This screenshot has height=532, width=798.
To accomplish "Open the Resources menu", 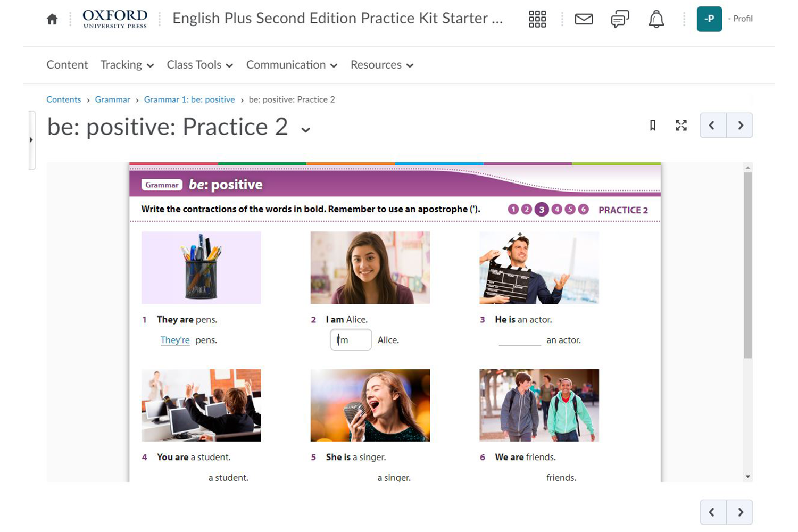I will [381, 65].
